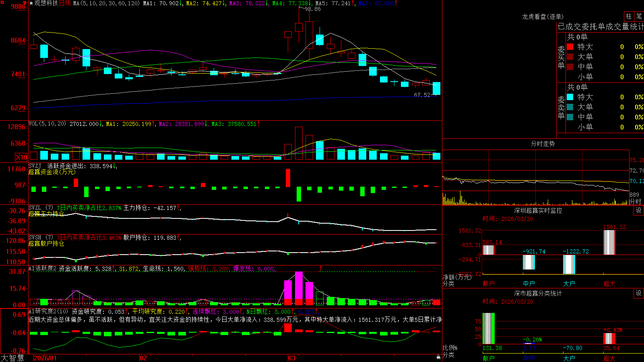644x362 pixels.
Task: Click the bright red 特大 buy-order swatch
Action: click(x=570, y=47)
